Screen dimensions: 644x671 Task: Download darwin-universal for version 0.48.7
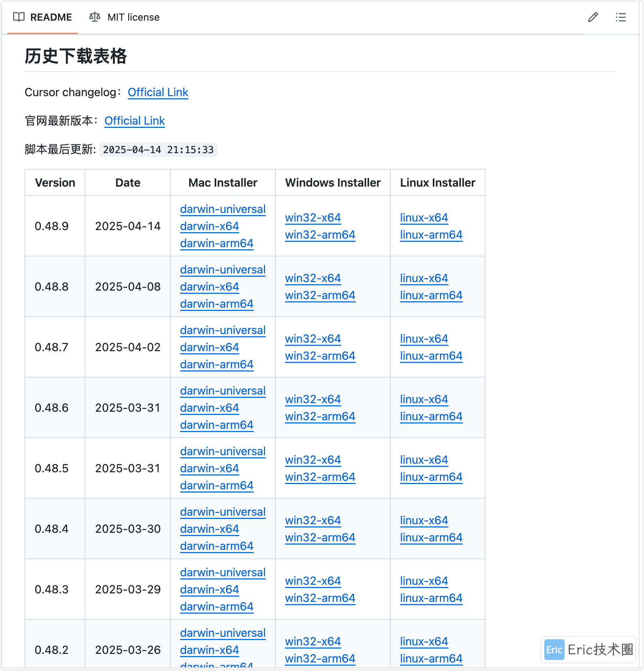(223, 330)
